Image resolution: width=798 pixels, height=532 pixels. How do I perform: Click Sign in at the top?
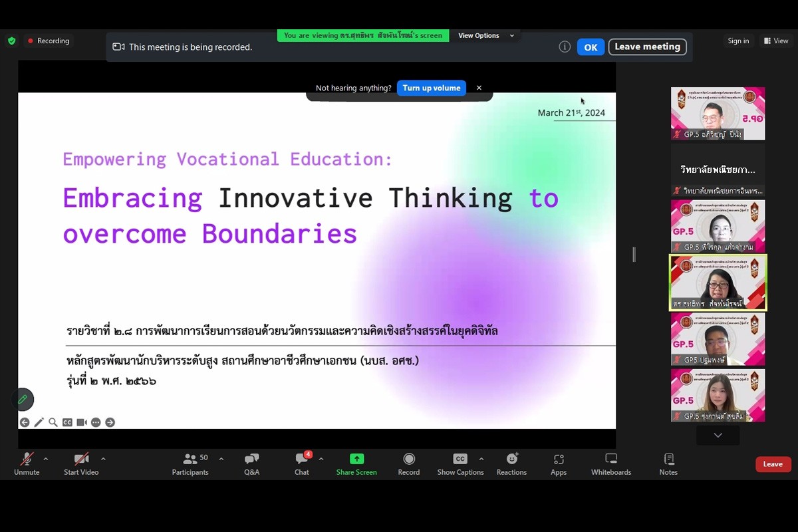738,41
